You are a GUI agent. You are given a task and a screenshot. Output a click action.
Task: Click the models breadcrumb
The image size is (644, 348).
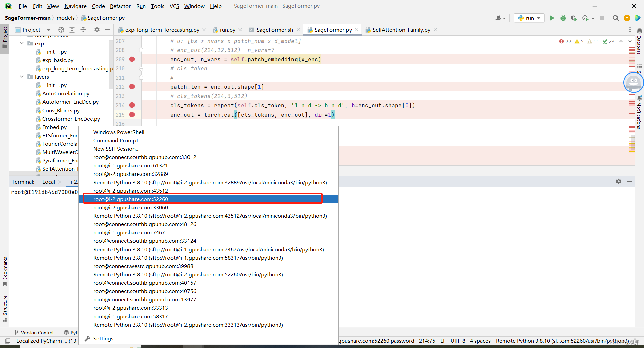pos(66,18)
